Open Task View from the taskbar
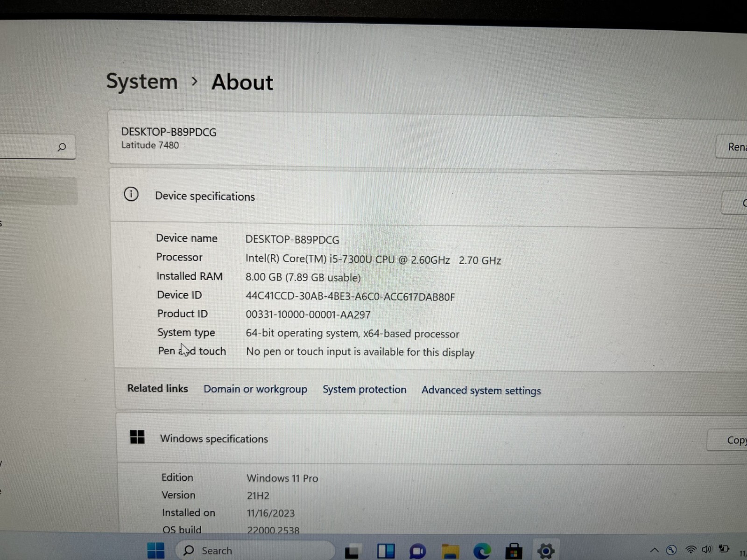Screen dimensions: 747x560 pyautogui.click(x=353, y=551)
